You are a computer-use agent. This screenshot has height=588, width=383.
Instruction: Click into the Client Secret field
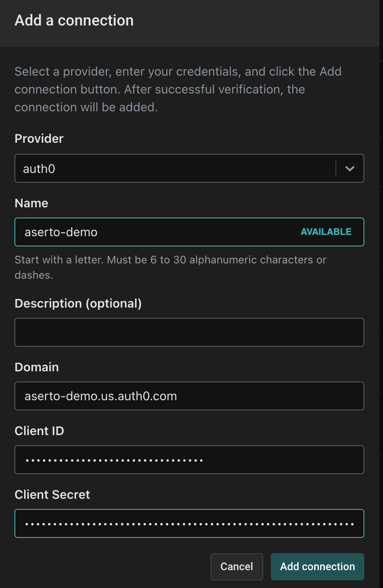(x=189, y=523)
